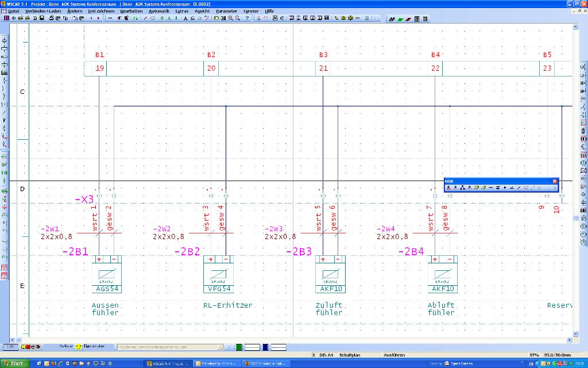Click the green upward arrow icon in toolbar
This screenshot has width=588, height=368.
162,18
